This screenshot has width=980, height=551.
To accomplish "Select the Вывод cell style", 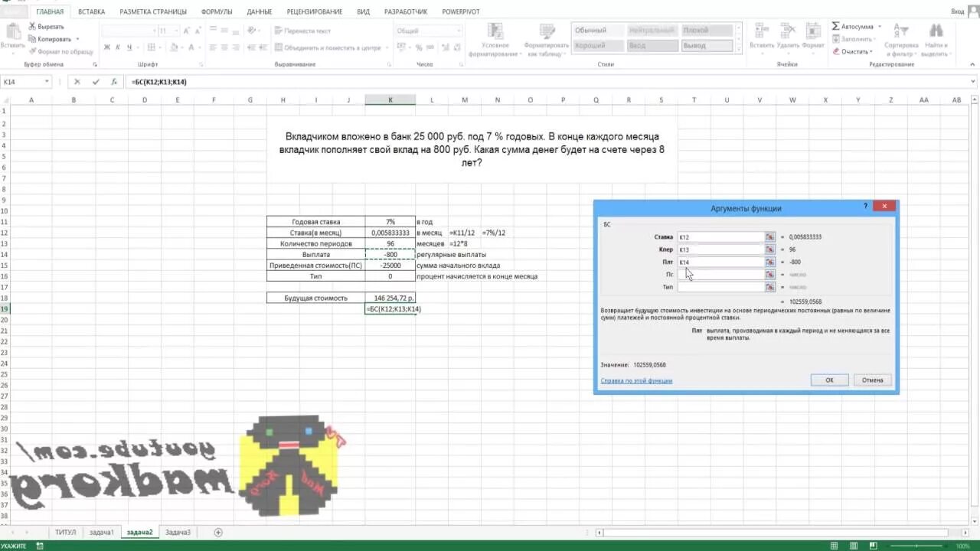I will pyautogui.click(x=706, y=46).
